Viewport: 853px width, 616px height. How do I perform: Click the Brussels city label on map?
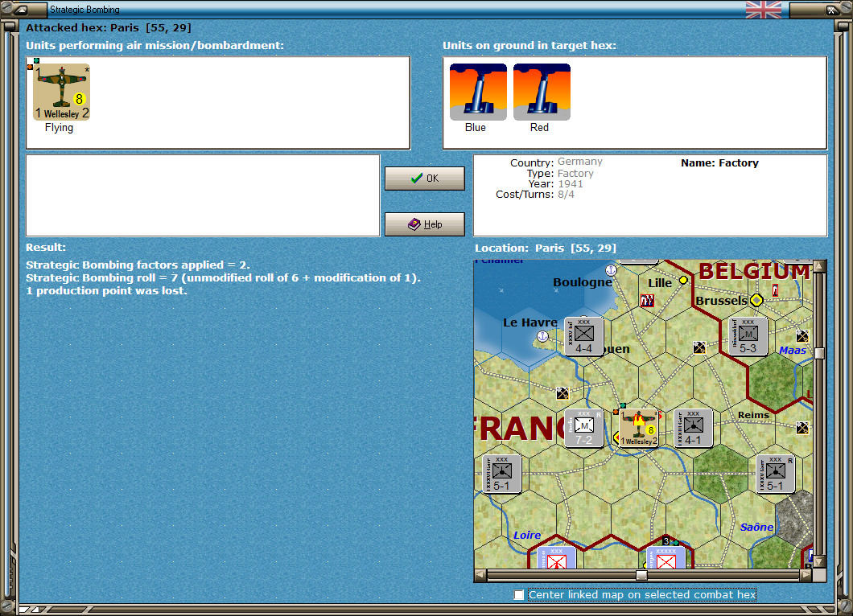point(721,301)
